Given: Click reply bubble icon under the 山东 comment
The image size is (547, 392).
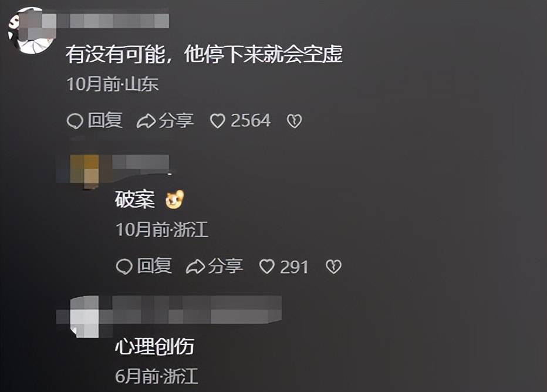Looking at the screenshot, I should click(x=75, y=121).
